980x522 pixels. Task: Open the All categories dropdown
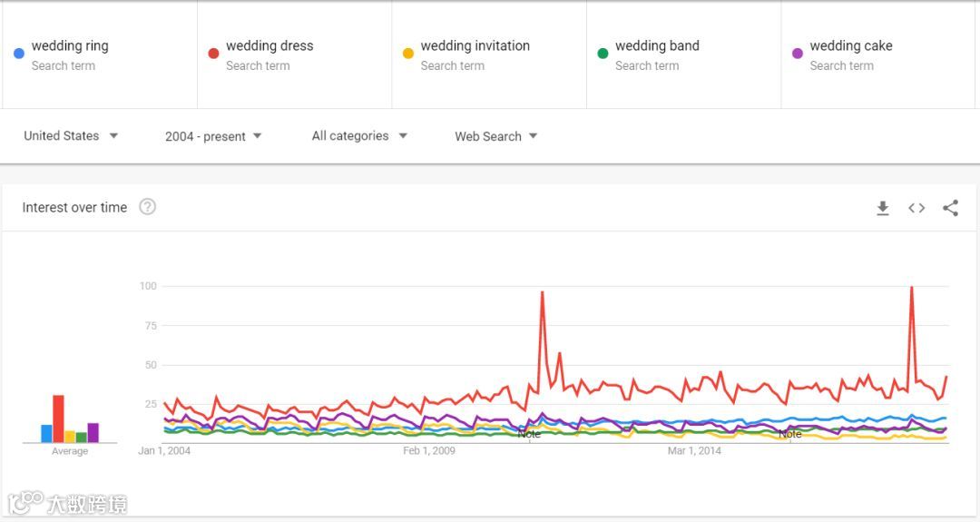coord(359,136)
